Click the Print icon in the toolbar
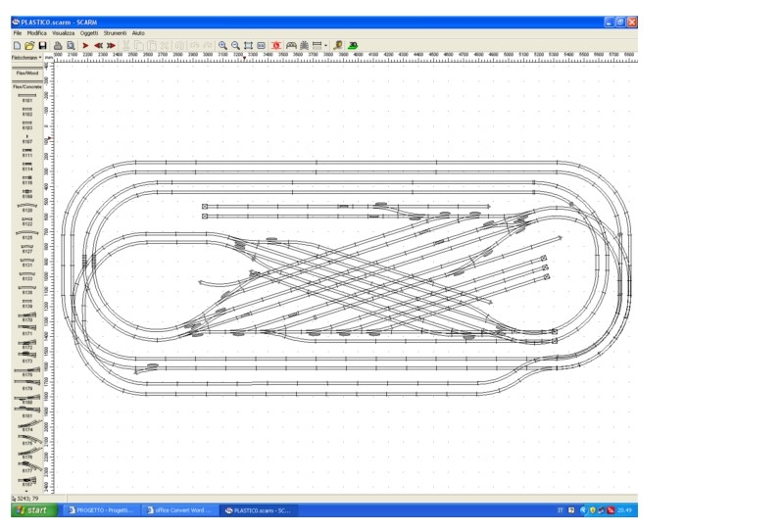The width and height of the screenshot is (783, 532). pos(58,45)
